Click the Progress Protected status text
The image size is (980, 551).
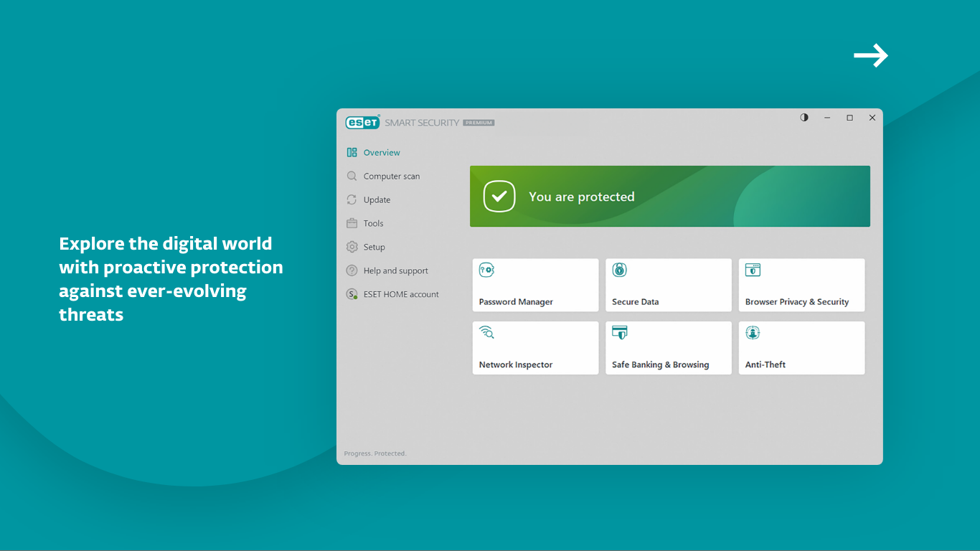coord(375,453)
